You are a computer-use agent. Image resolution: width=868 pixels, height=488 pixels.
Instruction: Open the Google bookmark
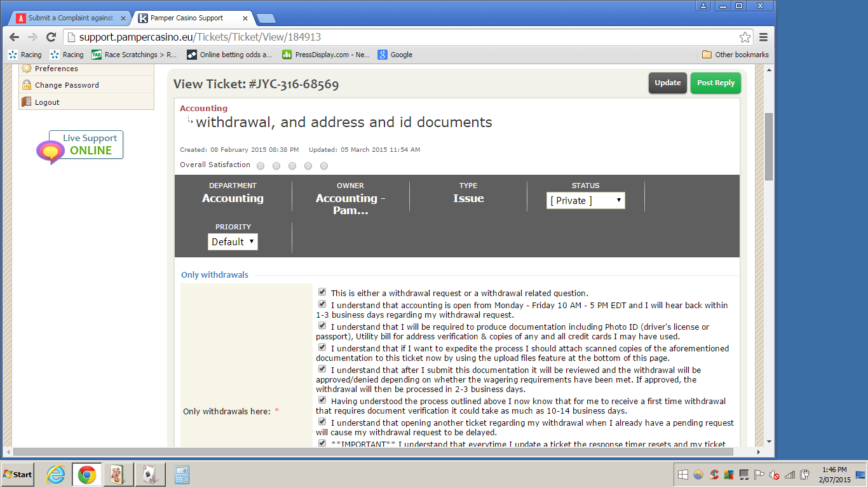point(395,55)
